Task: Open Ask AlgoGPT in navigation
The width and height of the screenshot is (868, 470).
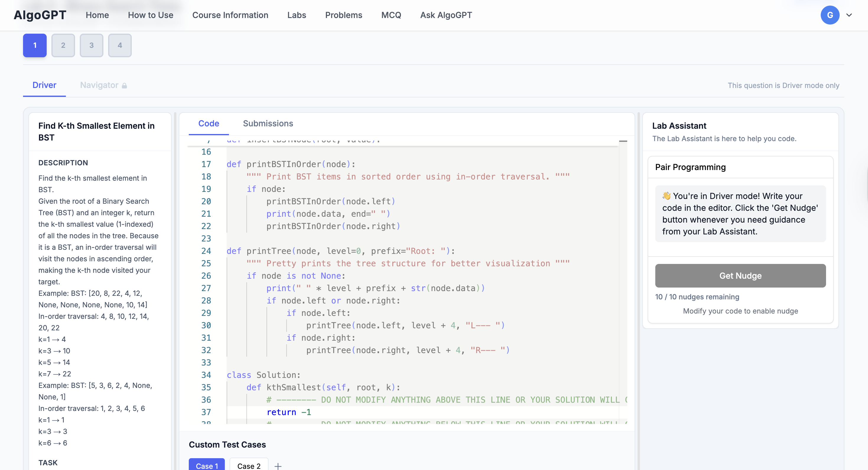Action: pyautogui.click(x=446, y=15)
